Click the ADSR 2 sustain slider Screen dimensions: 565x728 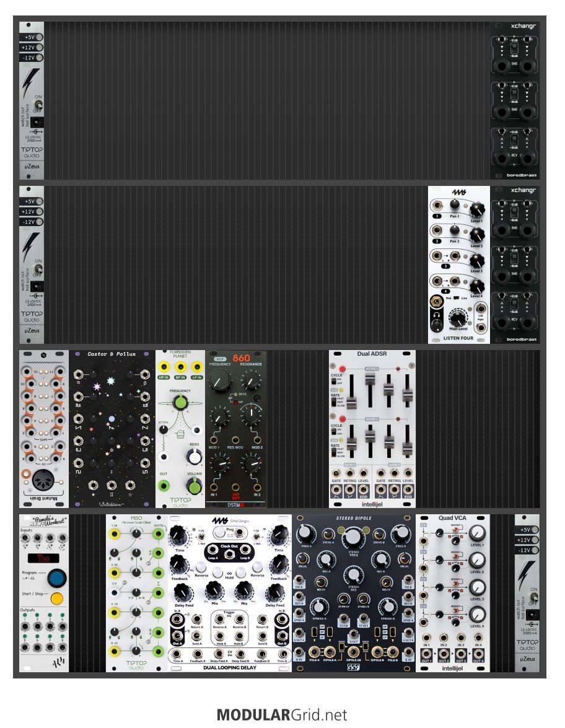(x=389, y=441)
